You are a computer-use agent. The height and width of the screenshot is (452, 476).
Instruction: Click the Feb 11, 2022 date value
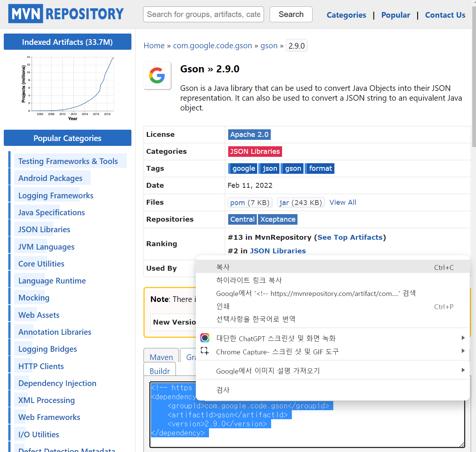(x=250, y=185)
